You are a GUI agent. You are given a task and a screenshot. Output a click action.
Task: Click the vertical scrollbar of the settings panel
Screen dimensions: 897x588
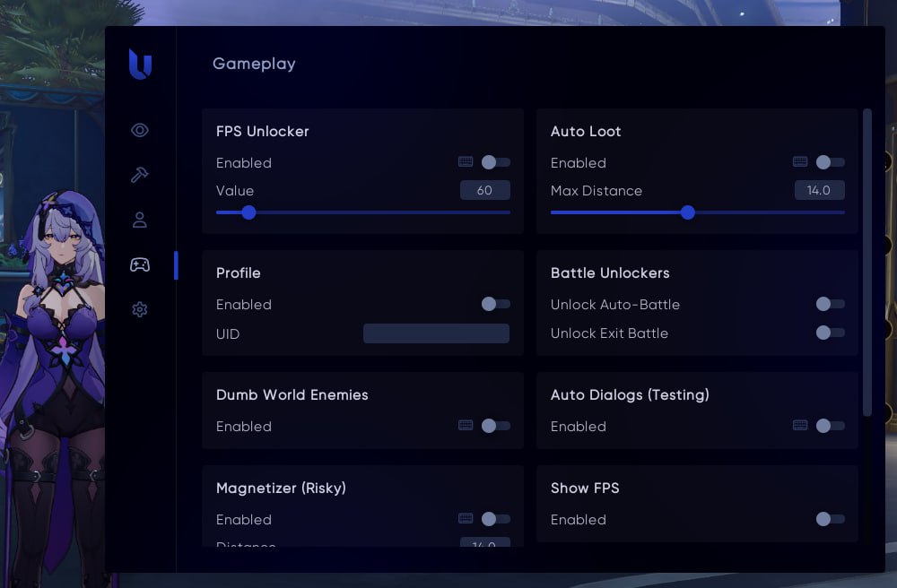867,262
